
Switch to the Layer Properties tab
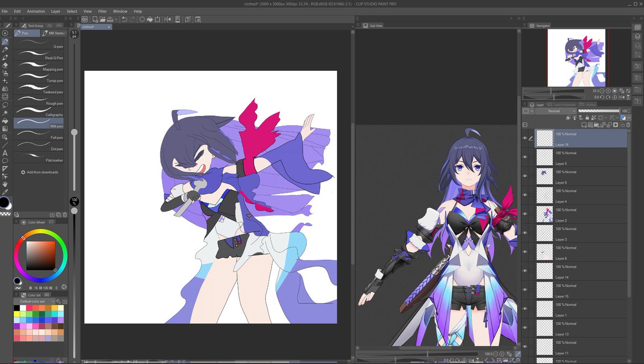click(562, 105)
